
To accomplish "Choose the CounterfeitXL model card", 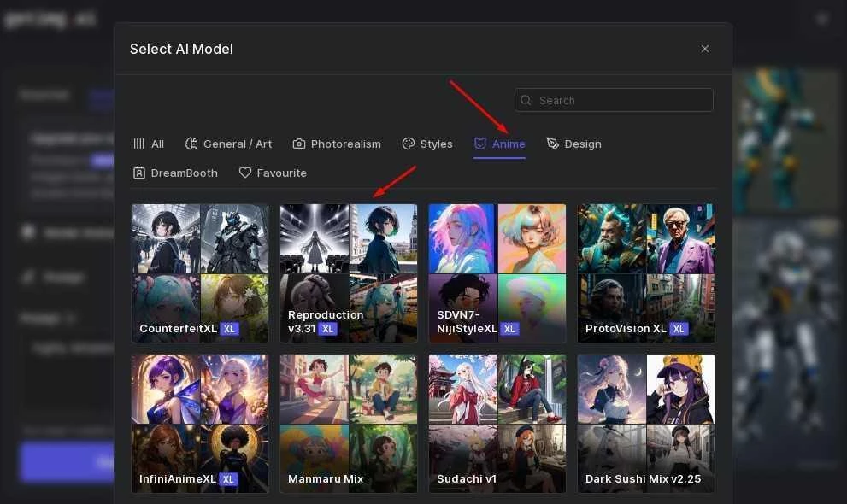I will tap(200, 273).
